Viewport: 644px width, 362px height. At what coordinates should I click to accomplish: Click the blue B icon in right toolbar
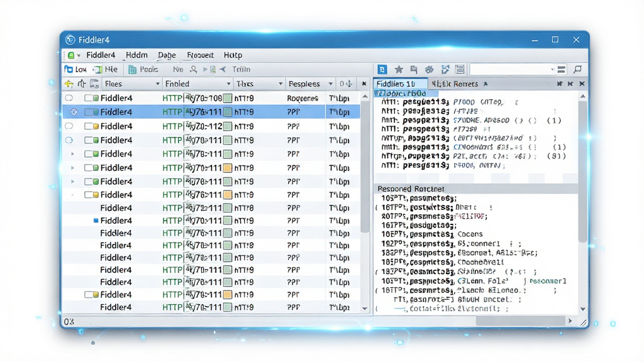pyautogui.click(x=382, y=69)
